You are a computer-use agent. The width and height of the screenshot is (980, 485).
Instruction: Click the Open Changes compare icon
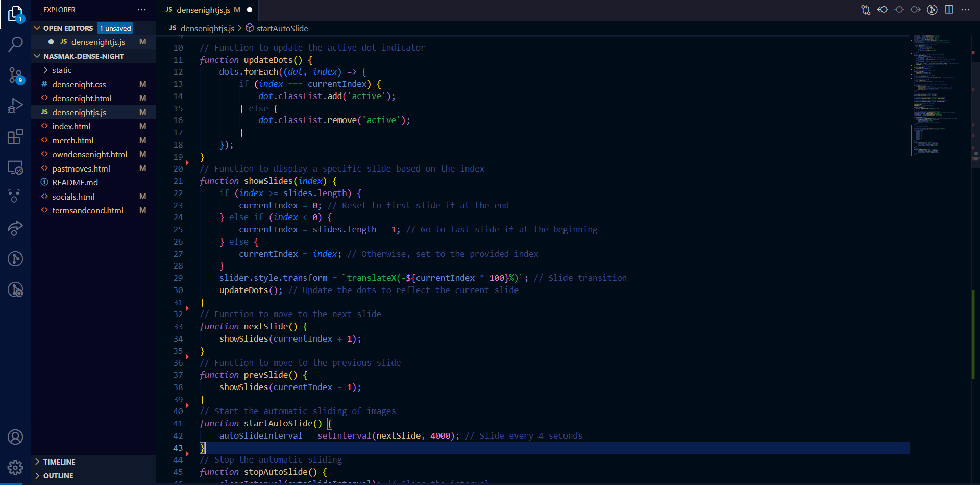pyautogui.click(x=866, y=10)
